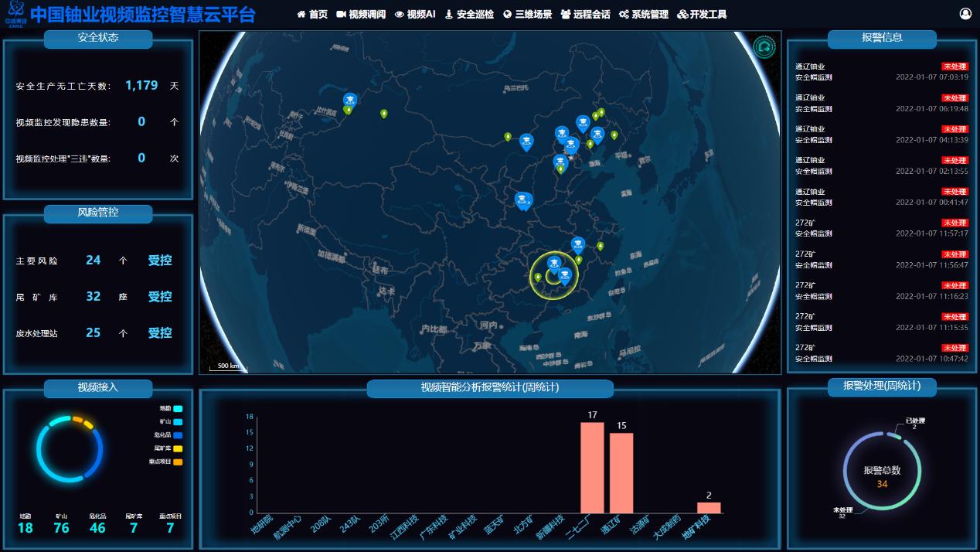Viewport: 980px width, 552px height.
Task: Click the inspection icon beside 安全巡检
Action: click(x=449, y=14)
